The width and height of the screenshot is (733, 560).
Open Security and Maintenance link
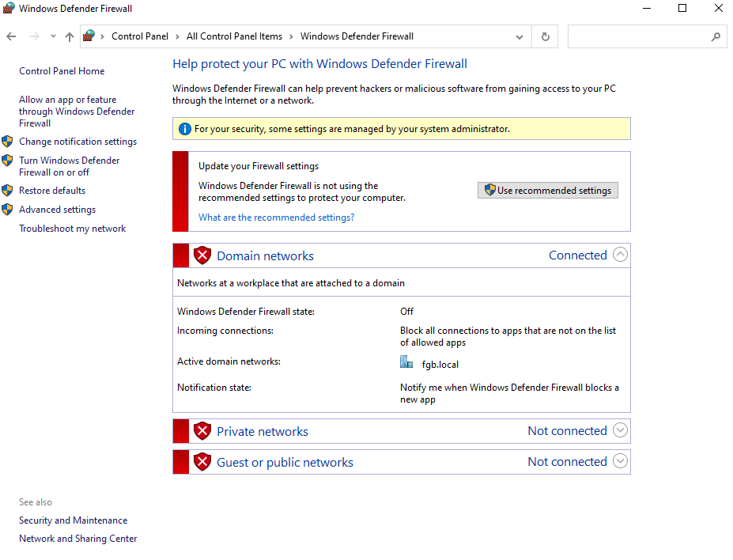(73, 520)
